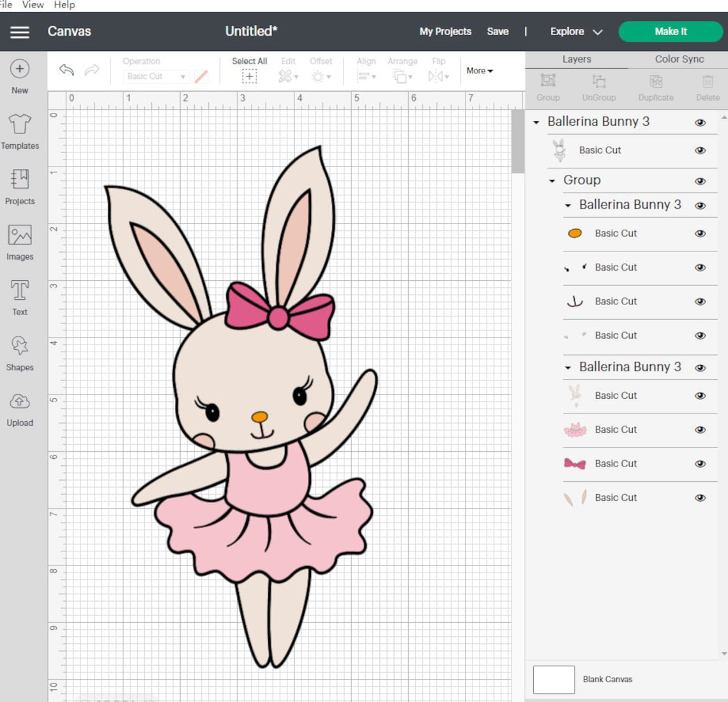Screen dimensions: 728x702
Task: Collapse the Group in the Layers panel
Action: click(551, 180)
